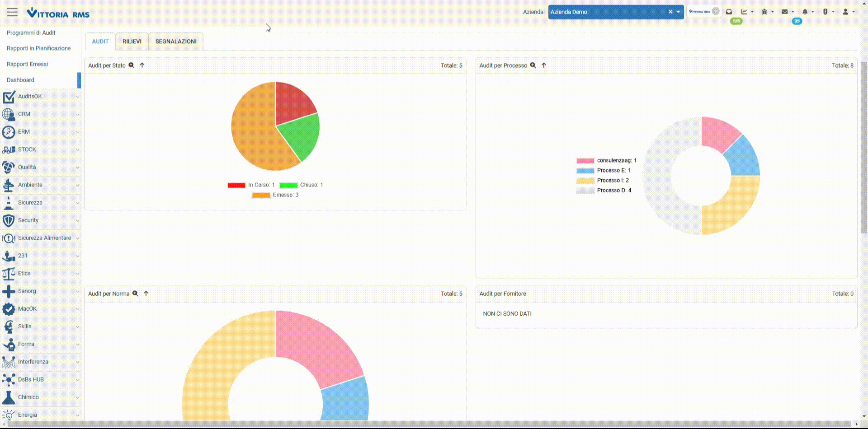Expand the Qualità module chevron

tap(78, 168)
